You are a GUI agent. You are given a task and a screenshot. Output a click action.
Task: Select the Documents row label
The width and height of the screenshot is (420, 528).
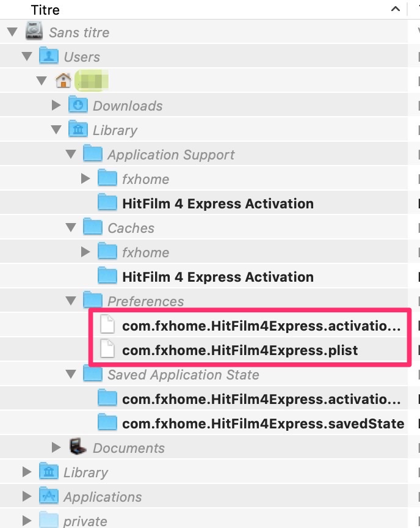129,448
